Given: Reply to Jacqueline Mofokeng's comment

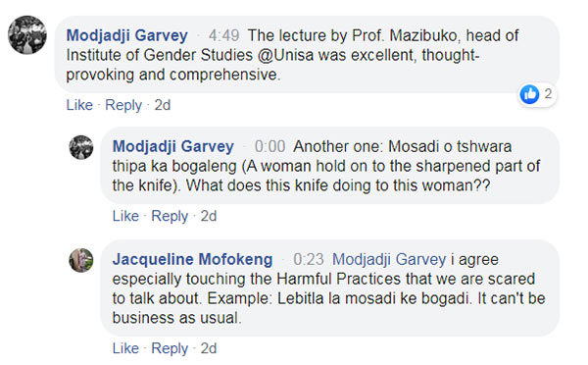Looking at the screenshot, I should [170, 348].
